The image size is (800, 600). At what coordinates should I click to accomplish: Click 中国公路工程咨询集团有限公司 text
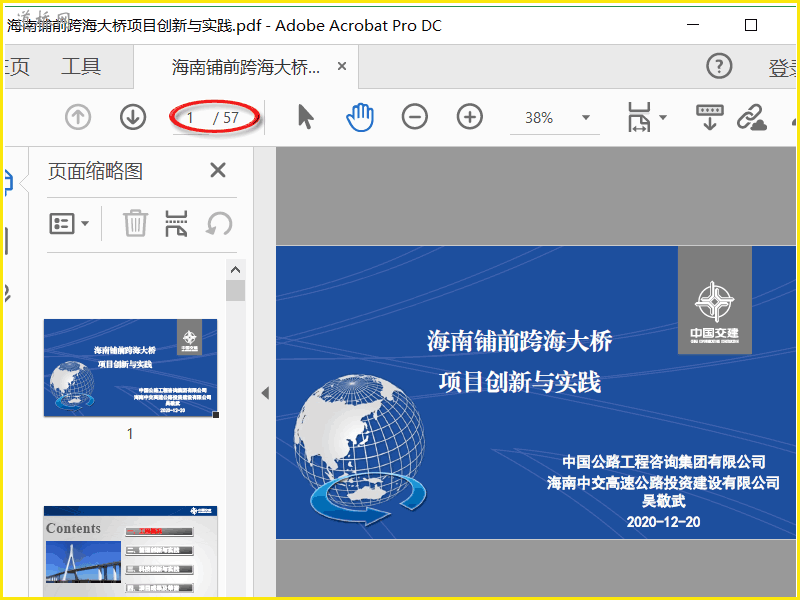point(664,462)
